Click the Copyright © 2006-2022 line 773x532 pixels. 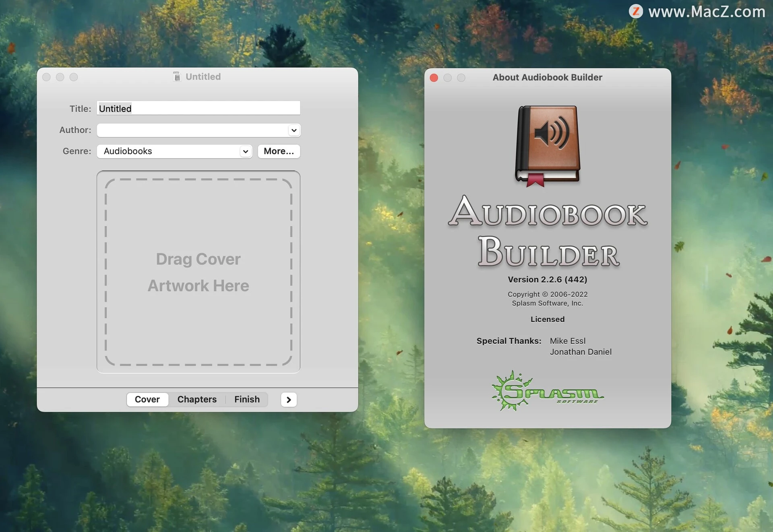[x=548, y=294]
